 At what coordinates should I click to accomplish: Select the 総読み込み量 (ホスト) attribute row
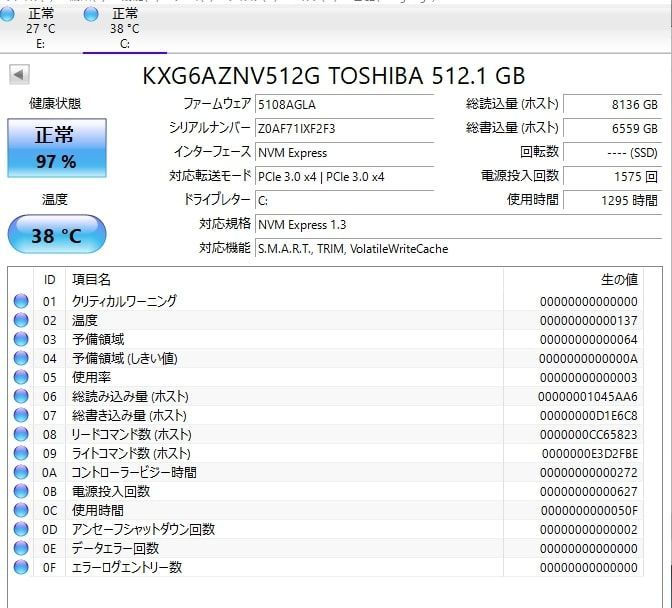click(x=326, y=396)
